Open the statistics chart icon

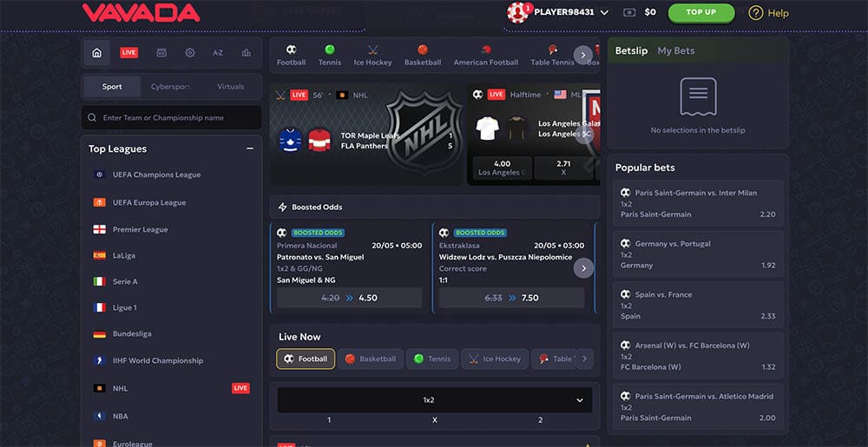click(247, 53)
